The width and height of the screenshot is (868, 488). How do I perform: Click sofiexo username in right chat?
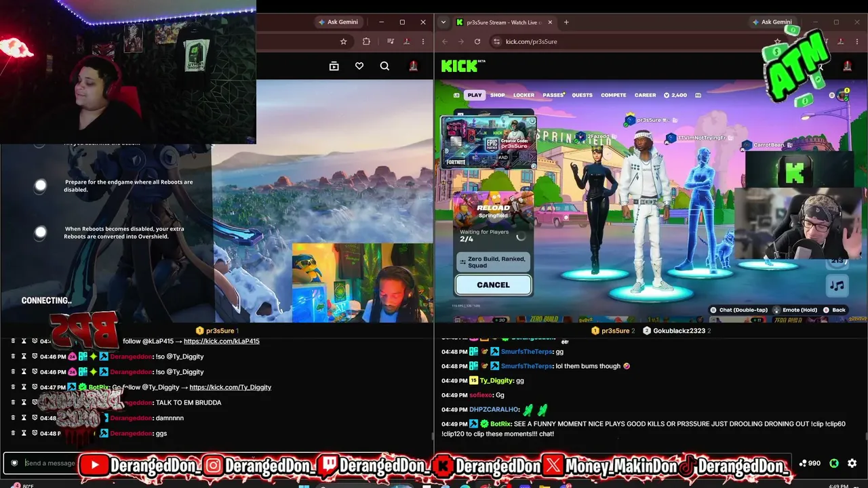coord(480,395)
